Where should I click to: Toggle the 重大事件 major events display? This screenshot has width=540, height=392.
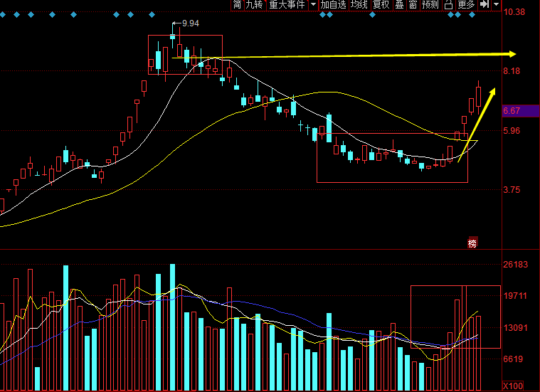[x=287, y=5]
